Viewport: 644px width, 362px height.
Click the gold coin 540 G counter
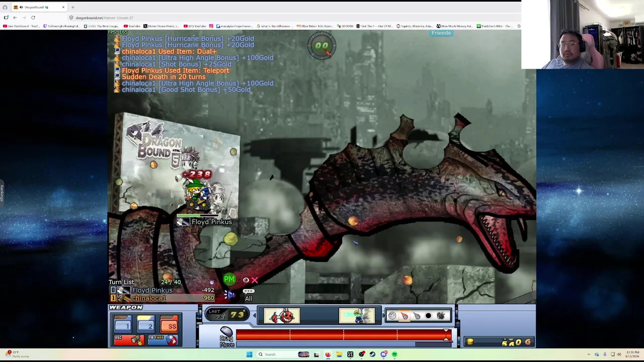tap(498, 342)
